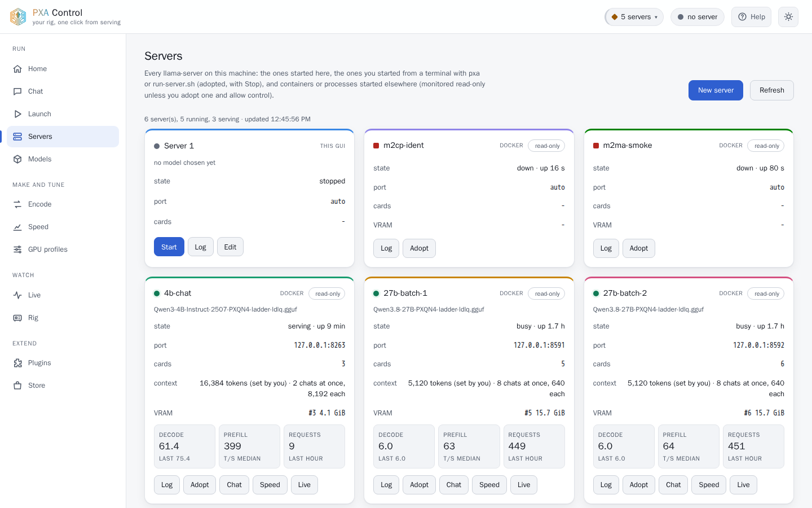812x508 pixels.
Task: Open Encode in sidebar
Action: [63, 204]
